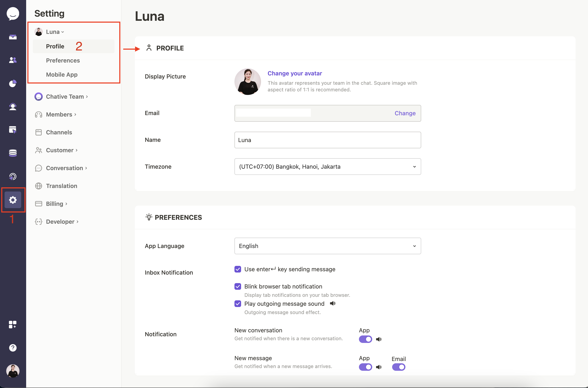This screenshot has width=588, height=388.
Task: Toggle New conversation App notification switch
Action: [365, 339]
